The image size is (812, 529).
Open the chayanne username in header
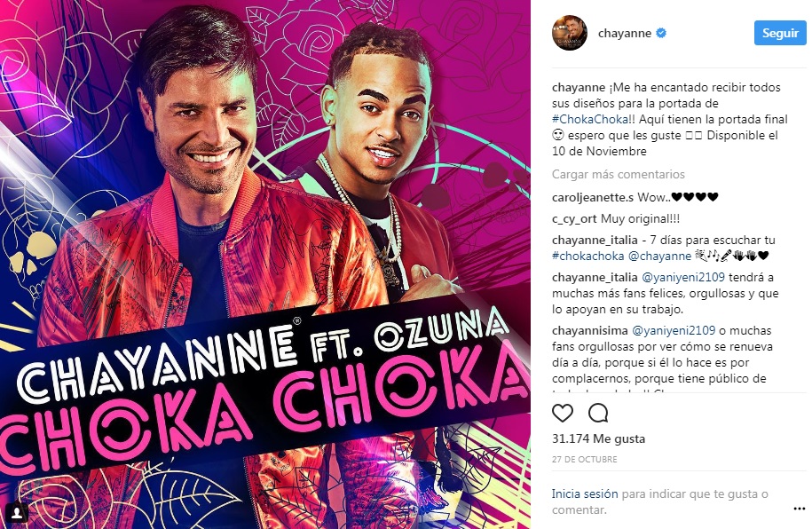[625, 33]
